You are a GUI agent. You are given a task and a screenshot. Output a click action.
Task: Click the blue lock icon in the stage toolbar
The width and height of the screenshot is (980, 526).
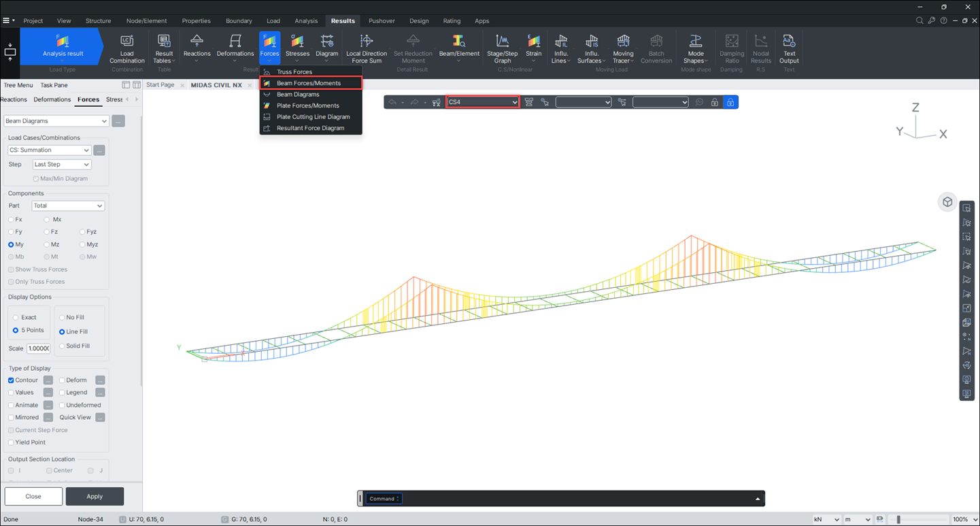(x=730, y=102)
